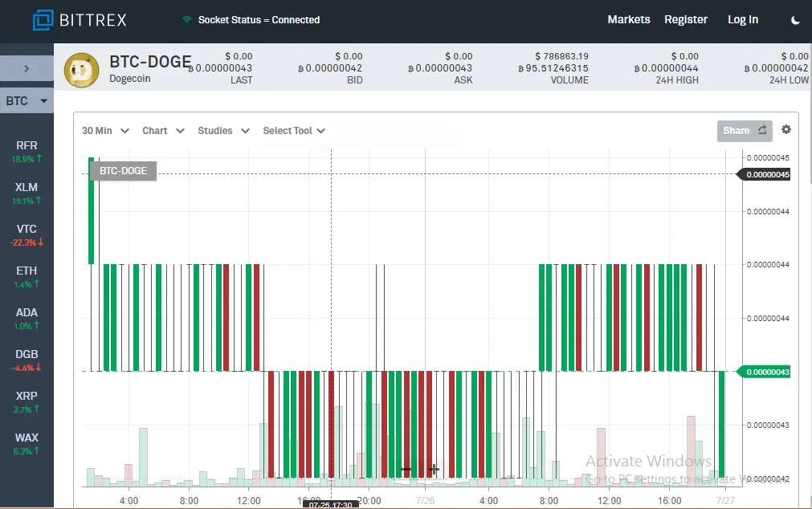
Task: Click the green 0.00000043 price marker
Action: point(765,372)
